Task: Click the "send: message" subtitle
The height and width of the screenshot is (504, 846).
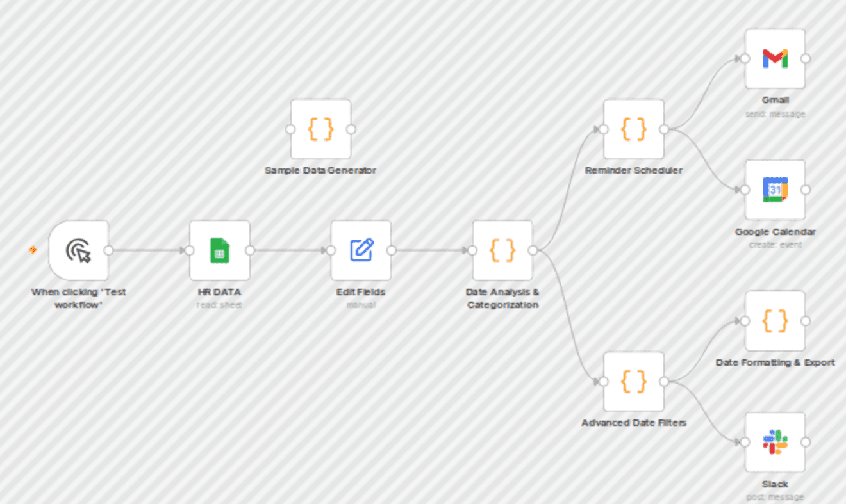Action: (x=775, y=114)
